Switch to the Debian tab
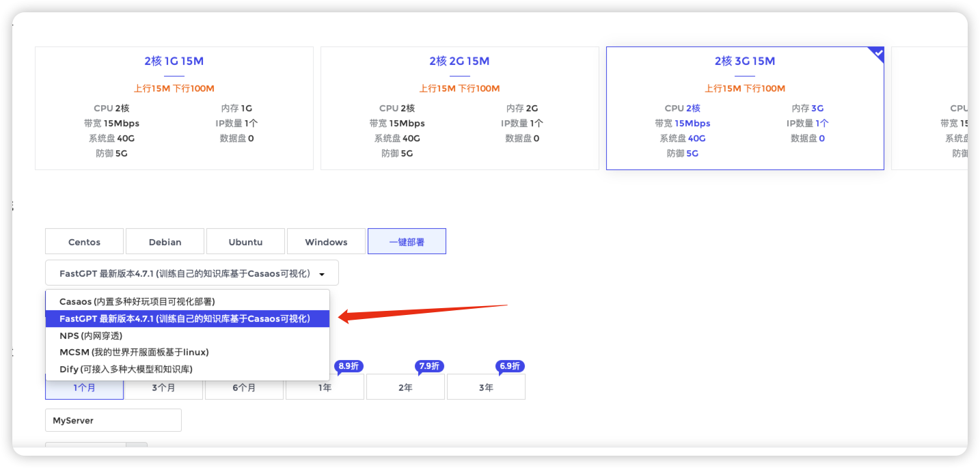 click(x=165, y=242)
